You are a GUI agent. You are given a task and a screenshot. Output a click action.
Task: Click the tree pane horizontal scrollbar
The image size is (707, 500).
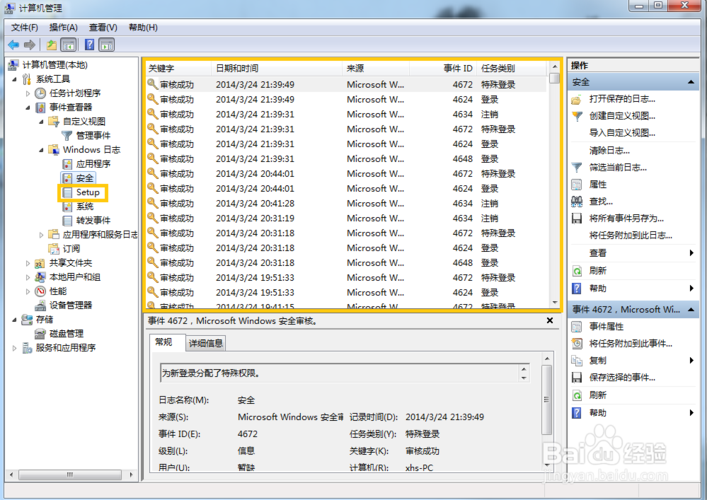coord(70,474)
